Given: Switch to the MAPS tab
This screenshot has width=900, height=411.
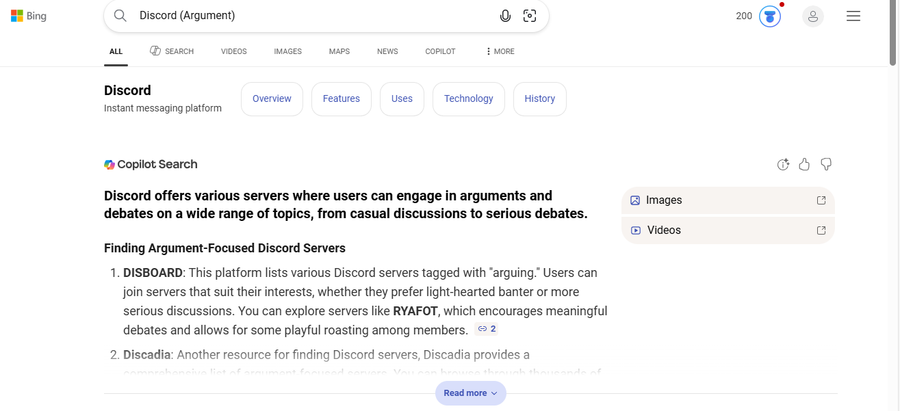Looking at the screenshot, I should point(339,51).
